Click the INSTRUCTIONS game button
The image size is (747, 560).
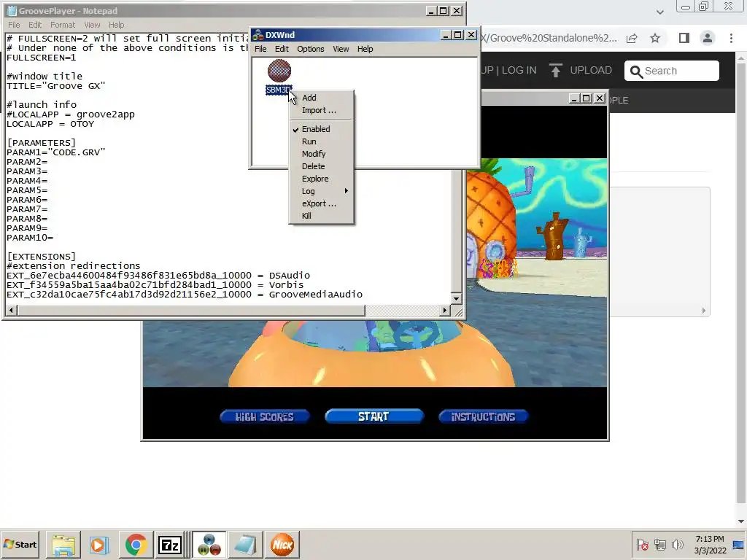483,416
